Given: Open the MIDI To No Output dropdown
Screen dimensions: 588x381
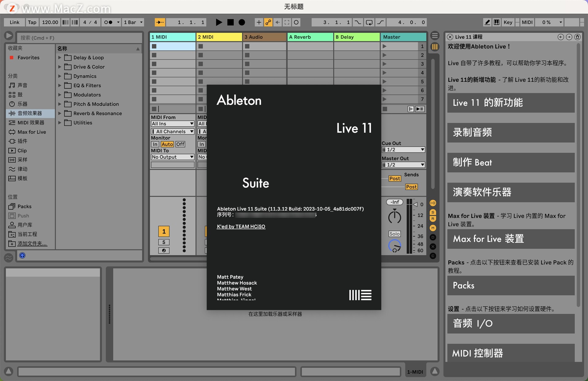Looking at the screenshot, I should 173,157.
